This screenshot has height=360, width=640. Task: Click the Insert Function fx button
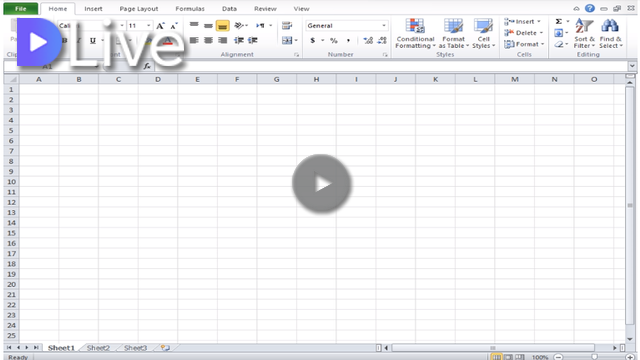click(x=147, y=66)
